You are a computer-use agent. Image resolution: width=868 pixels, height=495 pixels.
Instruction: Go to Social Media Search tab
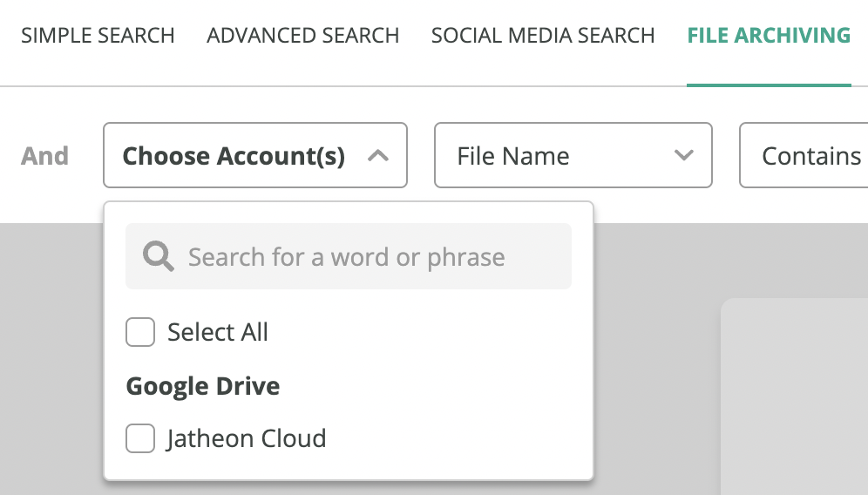click(x=542, y=36)
